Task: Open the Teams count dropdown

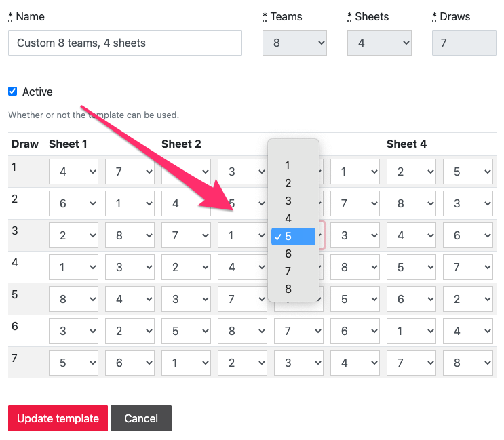Action: pos(294,43)
